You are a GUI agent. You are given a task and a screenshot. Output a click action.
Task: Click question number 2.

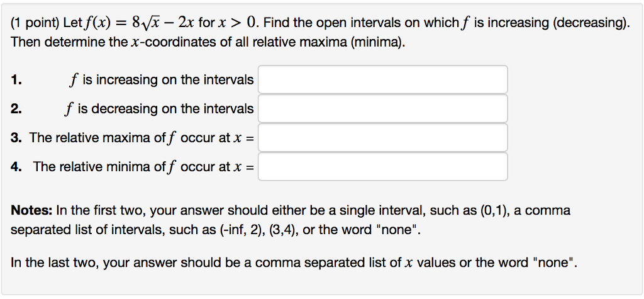pyautogui.click(x=16, y=109)
